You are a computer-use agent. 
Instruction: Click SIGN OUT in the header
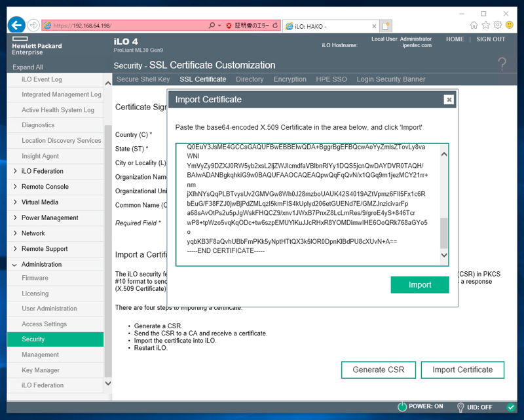pyautogui.click(x=491, y=39)
